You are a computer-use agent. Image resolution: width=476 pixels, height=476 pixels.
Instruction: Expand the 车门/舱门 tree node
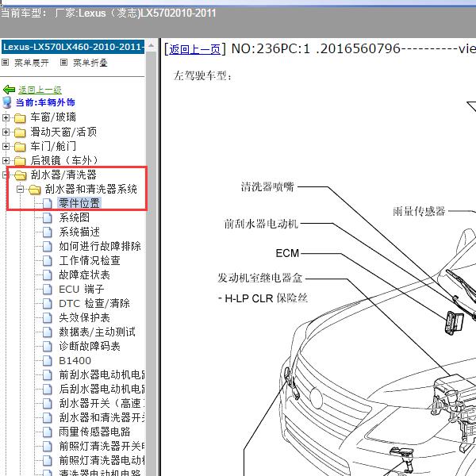point(6,146)
